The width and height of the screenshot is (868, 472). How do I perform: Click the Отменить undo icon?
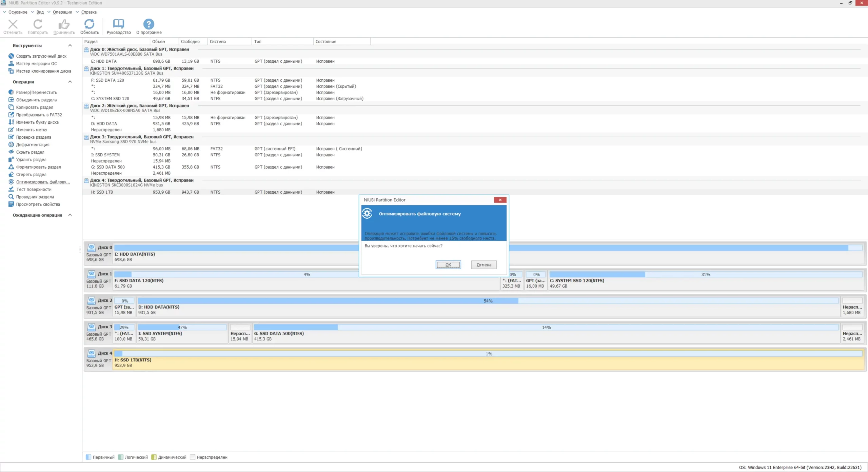tap(13, 25)
